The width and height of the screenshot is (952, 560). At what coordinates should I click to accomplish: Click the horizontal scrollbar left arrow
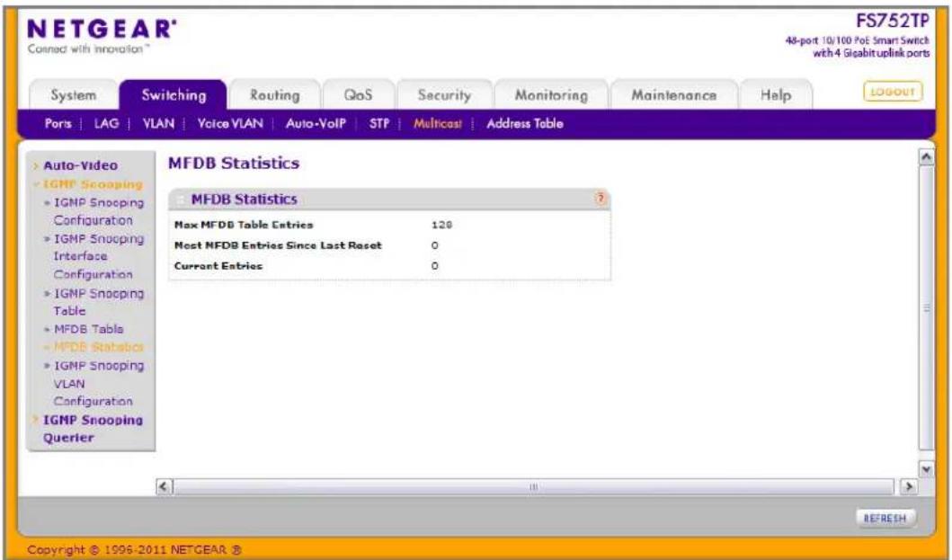click(x=164, y=486)
